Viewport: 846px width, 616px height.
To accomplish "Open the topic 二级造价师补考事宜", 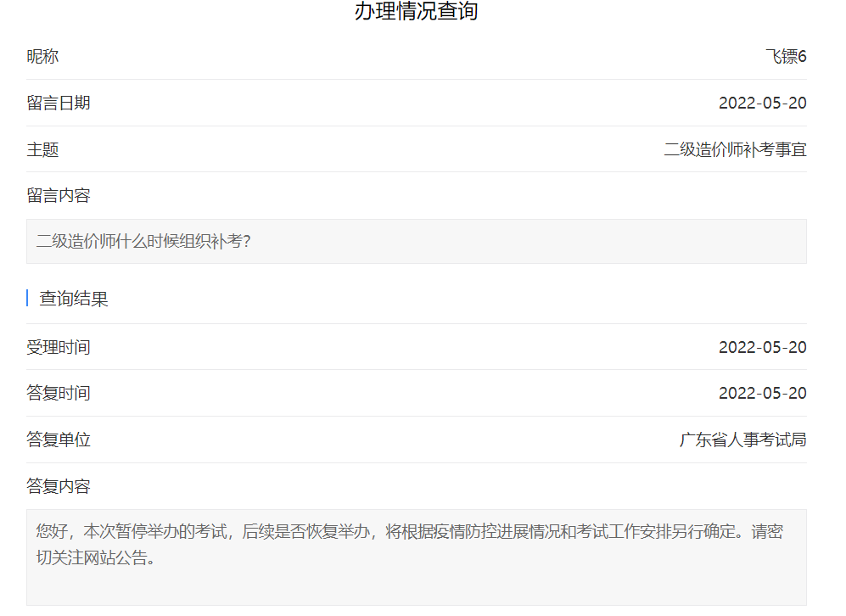I will pos(737,149).
